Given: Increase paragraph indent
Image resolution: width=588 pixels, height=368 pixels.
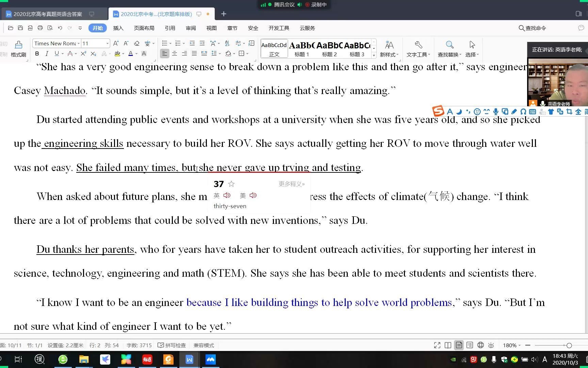Looking at the screenshot, I should [x=202, y=43].
